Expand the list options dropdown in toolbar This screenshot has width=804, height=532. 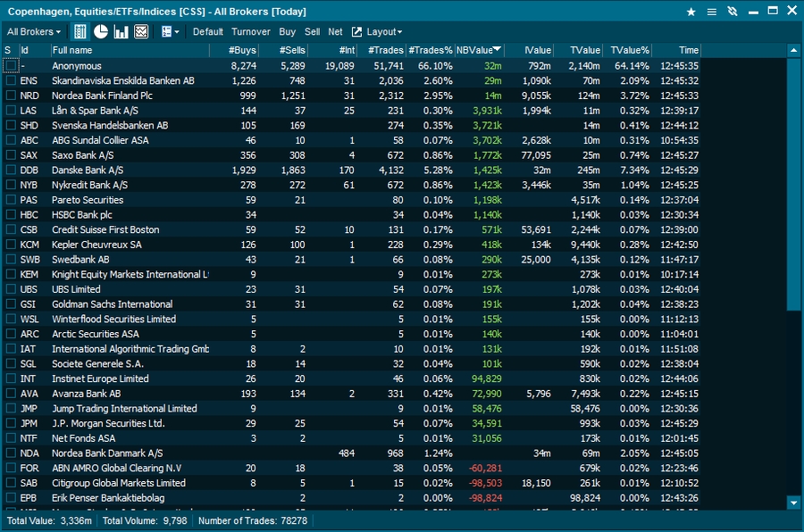point(169,31)
